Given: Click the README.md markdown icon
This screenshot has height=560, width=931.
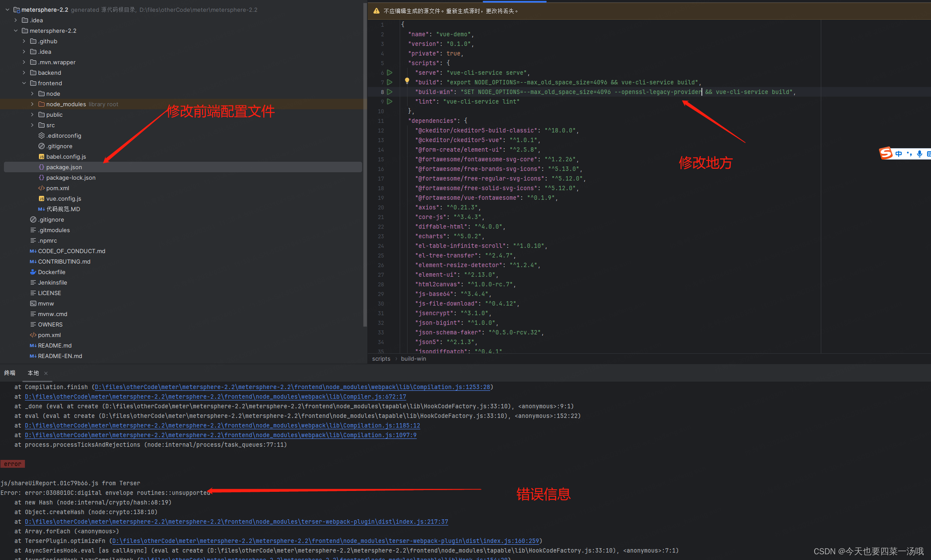Looking at the screenshot, I should coord(33,345).
